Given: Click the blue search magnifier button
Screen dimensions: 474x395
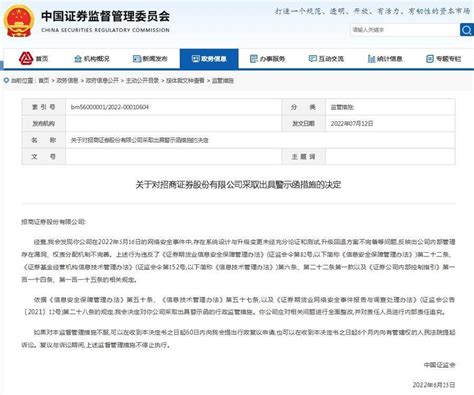Looking at the screenshot, I should pyautogui.click(x=467, y=30).
